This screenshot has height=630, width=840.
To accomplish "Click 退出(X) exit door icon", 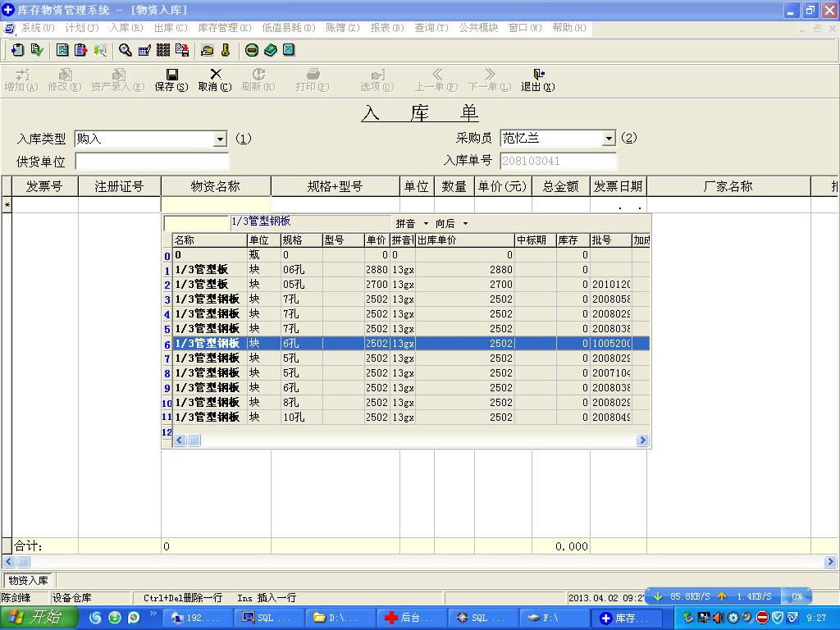I will (538, 80).
